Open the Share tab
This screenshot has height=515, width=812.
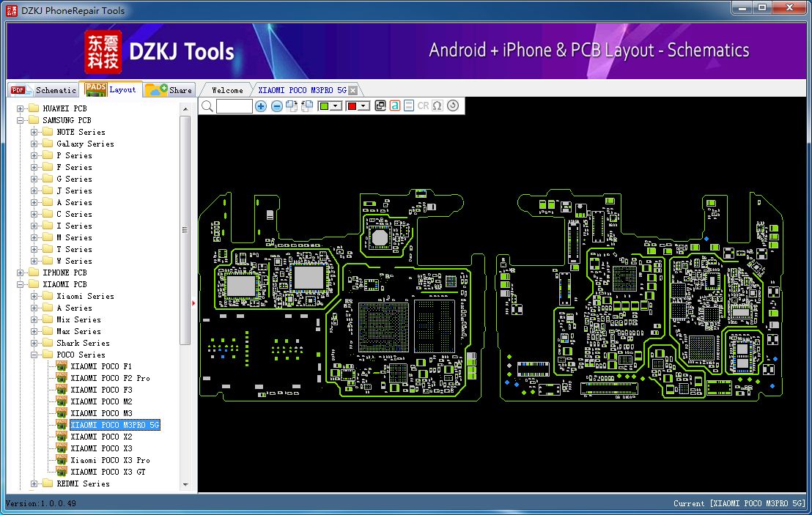click(169, 90)
